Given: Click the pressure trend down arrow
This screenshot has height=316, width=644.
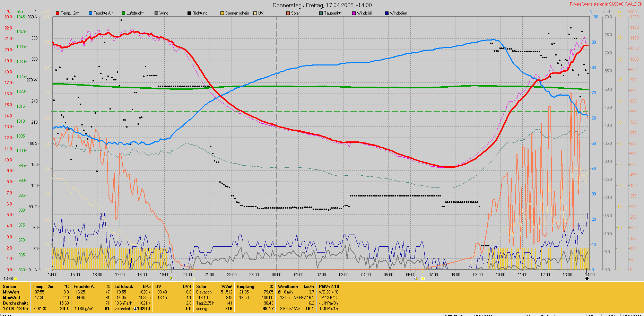Looking at the screenshot, I should (135, 309).
